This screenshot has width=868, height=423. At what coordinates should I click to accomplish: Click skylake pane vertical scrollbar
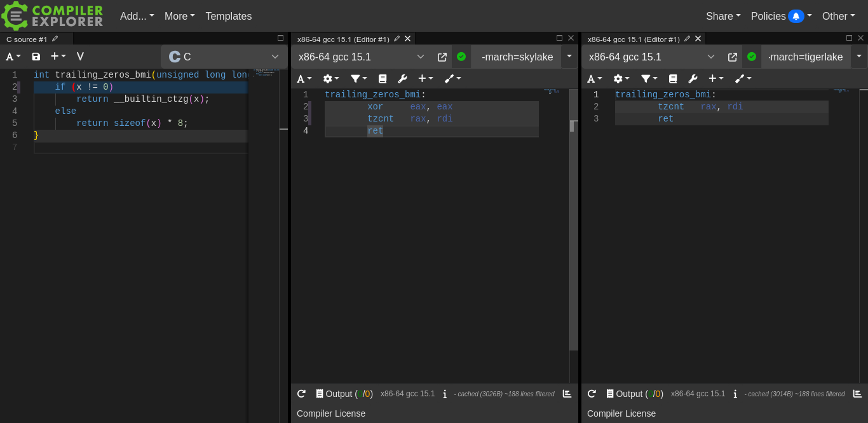574,219
